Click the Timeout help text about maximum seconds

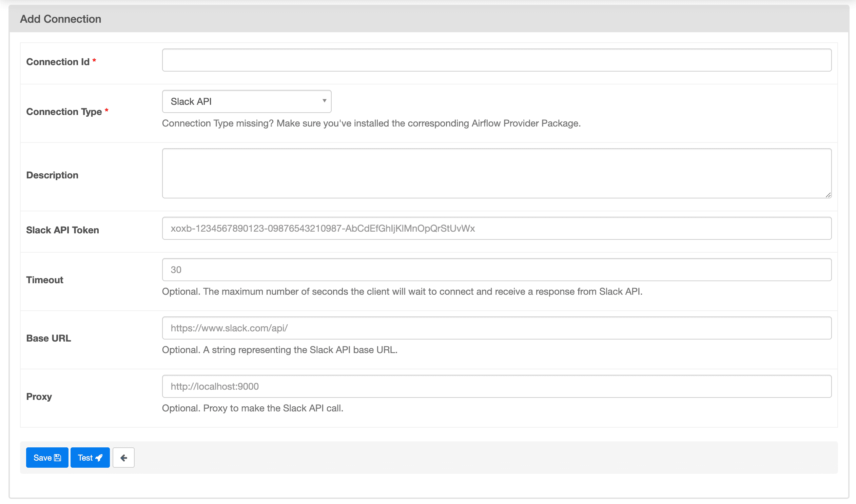tap(402, 292)
